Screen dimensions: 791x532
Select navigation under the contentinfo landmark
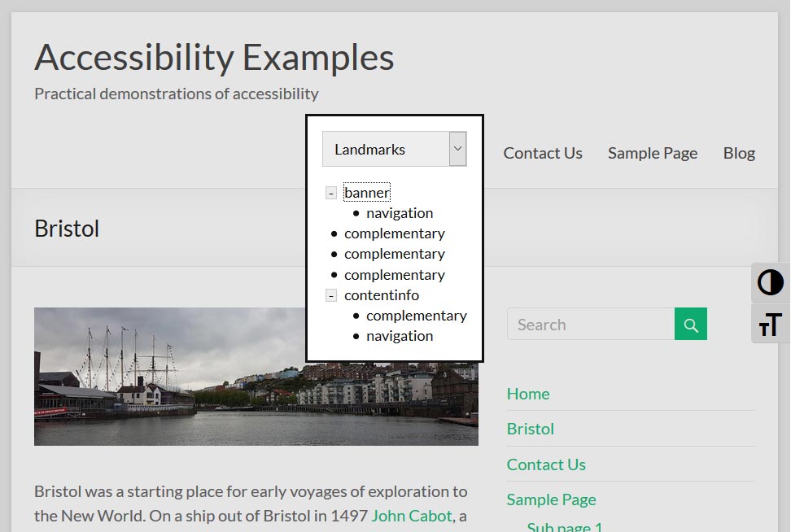coord(400,336)
